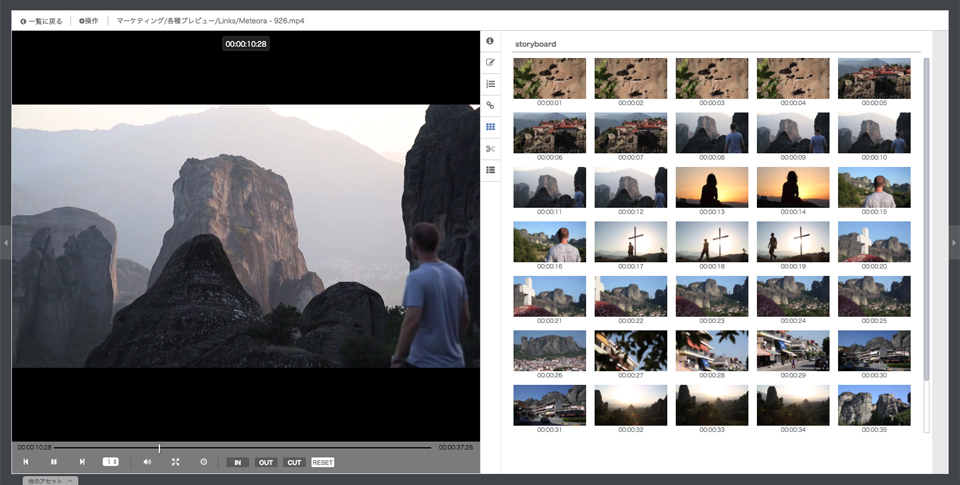This screenshot has width=960, height=485.
Task: Go back to list (一覧に戻る)
Action: (x=41, y=21)
